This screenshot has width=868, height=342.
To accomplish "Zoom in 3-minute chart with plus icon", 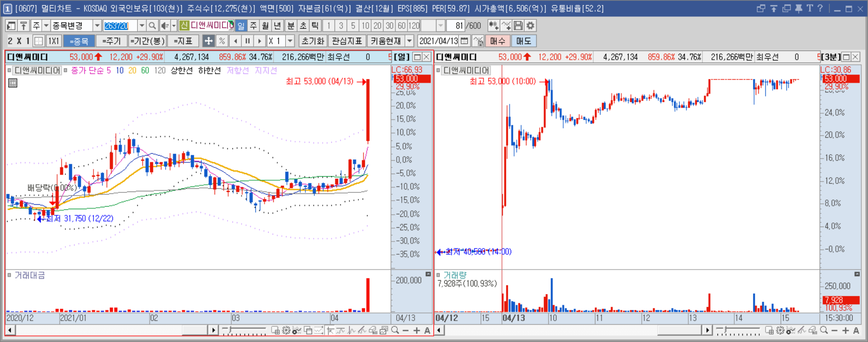I will pos(846,331).
